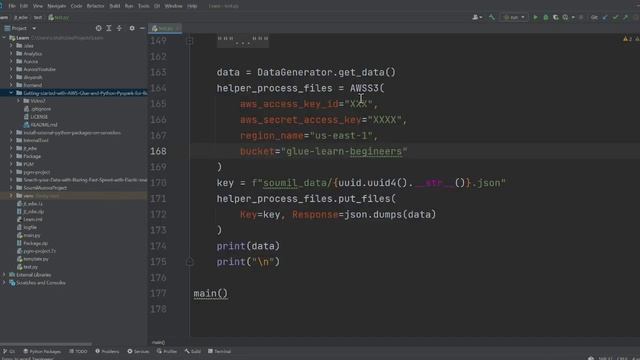This screenshot has width=640, height=360.
Task: Click the Build project hammer icon
Action: [x=491, y=18]
